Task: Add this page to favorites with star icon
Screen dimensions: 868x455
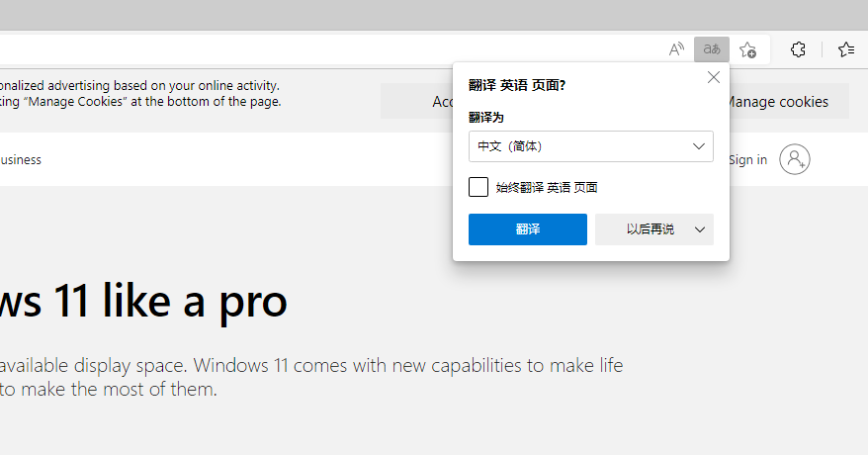Action: (748, 49)
